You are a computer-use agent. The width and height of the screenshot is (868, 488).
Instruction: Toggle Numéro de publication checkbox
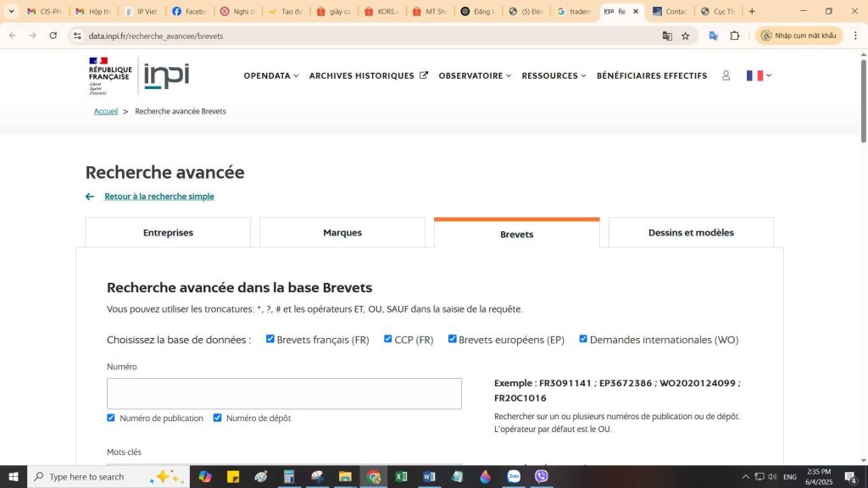(111, 418)
